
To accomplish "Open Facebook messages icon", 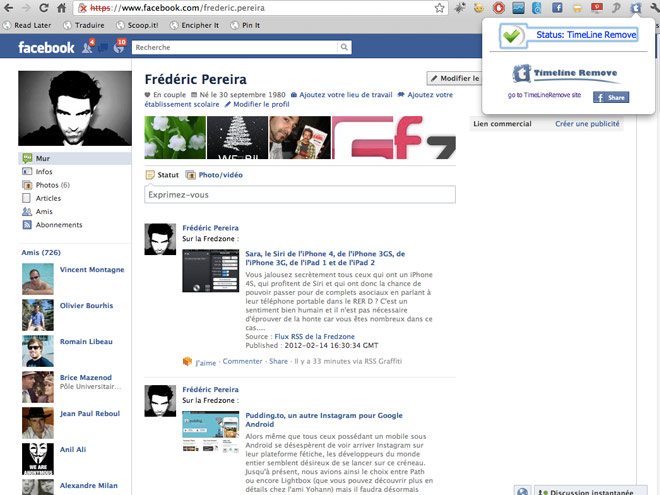I will pos(103,48).
